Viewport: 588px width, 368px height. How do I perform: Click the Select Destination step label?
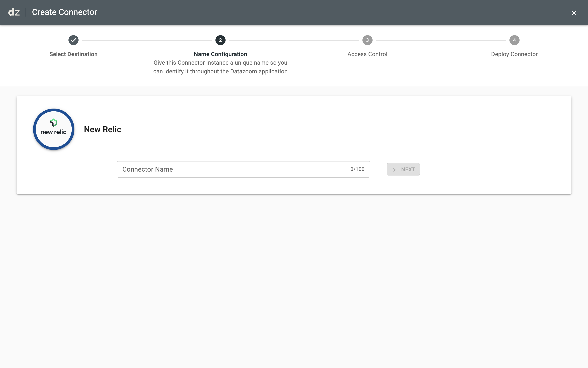[73, 54]
